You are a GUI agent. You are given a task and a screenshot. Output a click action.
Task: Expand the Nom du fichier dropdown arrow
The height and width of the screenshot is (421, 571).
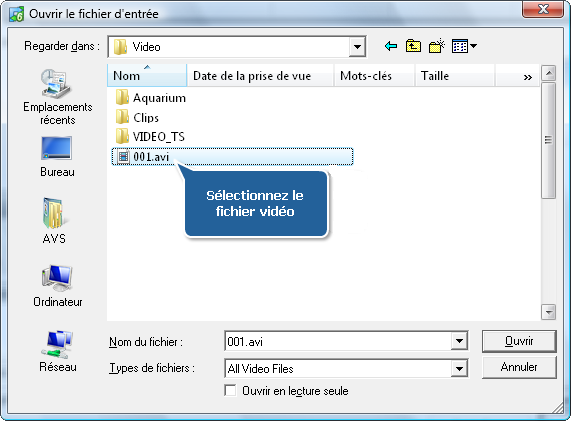pos(459,341)
